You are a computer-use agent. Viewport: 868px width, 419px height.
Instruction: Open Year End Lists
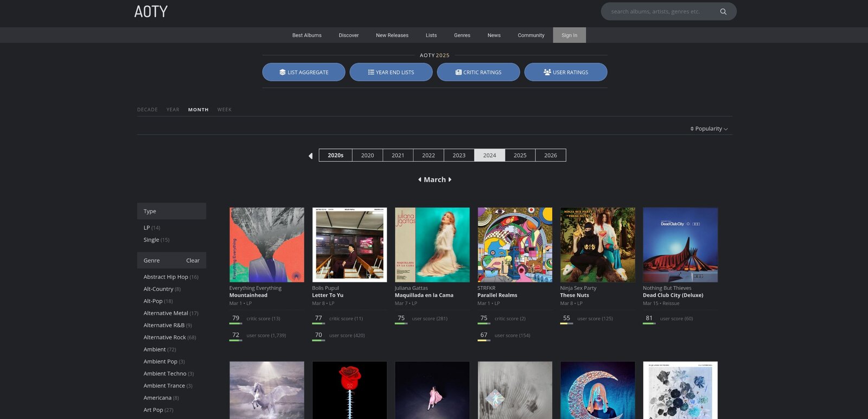coord(391,72)
